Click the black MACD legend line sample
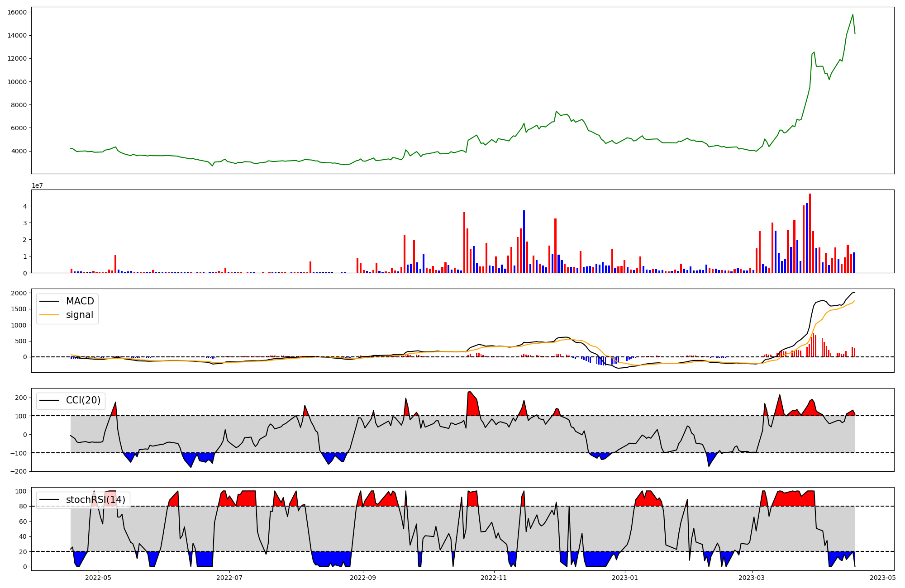Screen dimensions: 905x588 [x=49, y=301]
